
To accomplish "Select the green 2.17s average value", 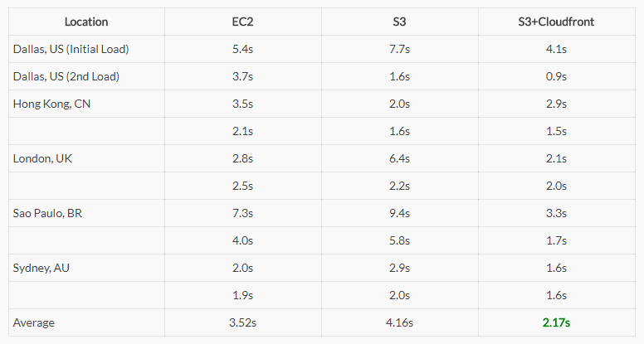I will click(x=556, y=322).
